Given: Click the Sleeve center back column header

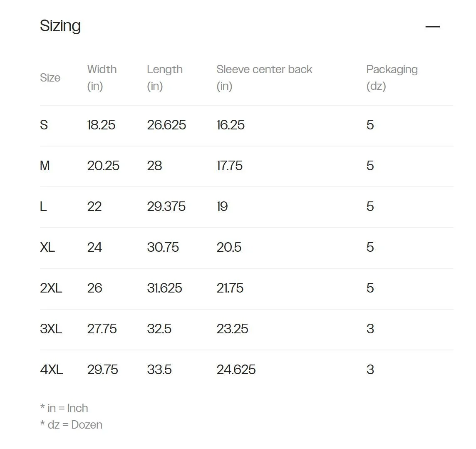Looking at the screenshot, I should pos(264,78).
